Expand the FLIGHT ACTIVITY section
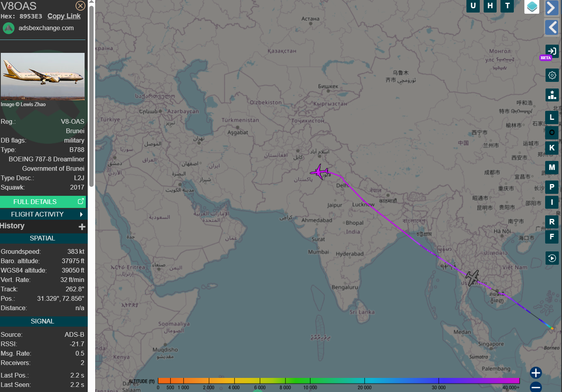This screenshot has height=392, width=562. tap(43, 214)
